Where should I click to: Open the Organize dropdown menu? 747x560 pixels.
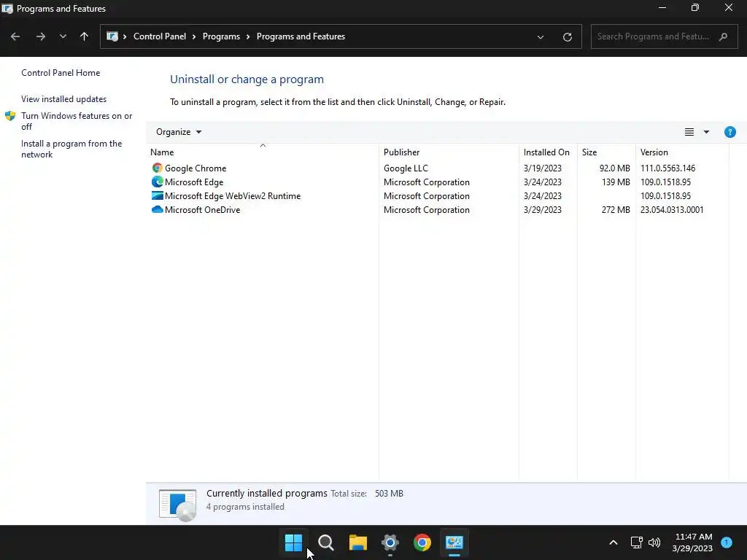click(179, 132)
